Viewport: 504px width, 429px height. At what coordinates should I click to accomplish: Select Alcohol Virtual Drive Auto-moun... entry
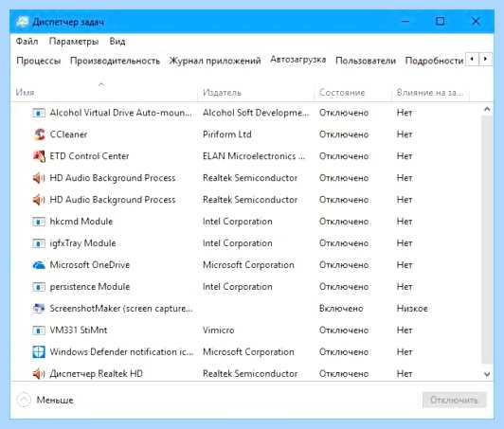point(121,113)
